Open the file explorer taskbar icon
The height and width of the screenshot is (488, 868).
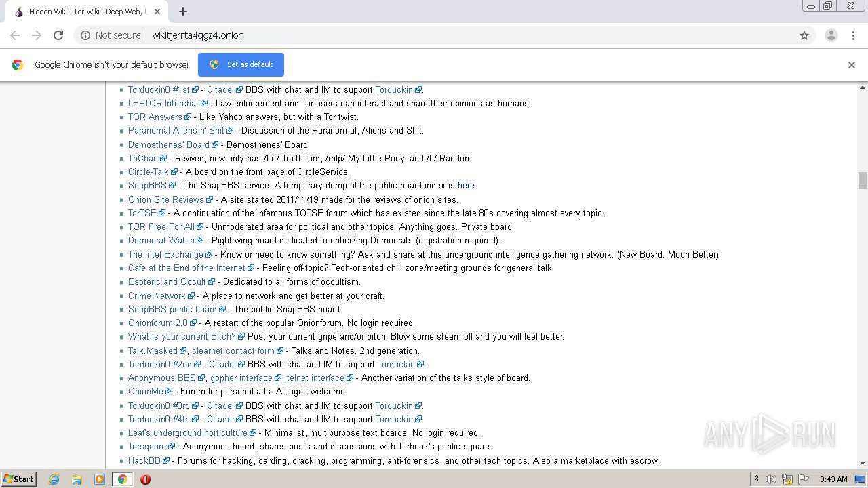(77, 479)
